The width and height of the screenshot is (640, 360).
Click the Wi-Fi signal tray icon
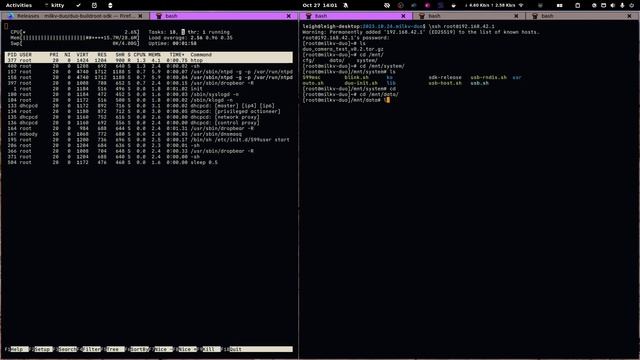pos(521,5)
